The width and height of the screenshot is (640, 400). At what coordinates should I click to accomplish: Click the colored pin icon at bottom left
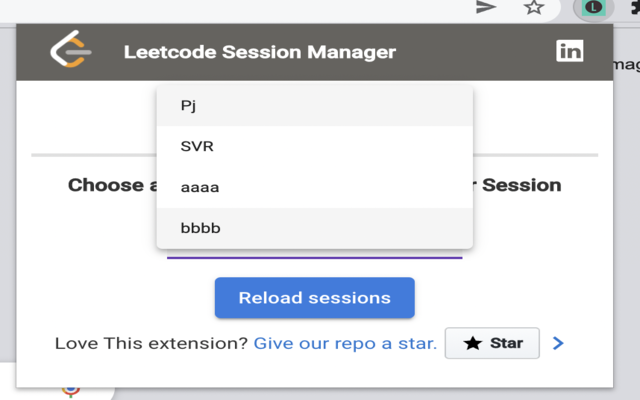(x=71, y=390)
